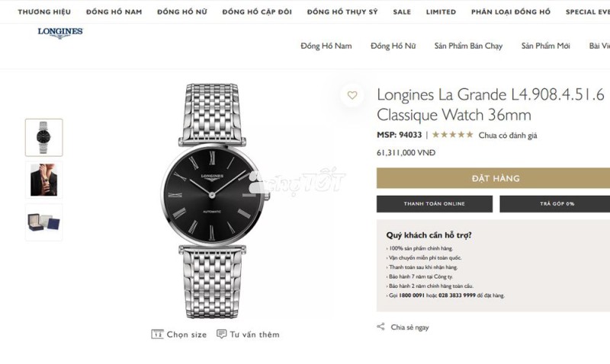This screenshot has height=364, width=610.
Task: Select the wrist model photo thumbnail
Action: [x=44, y=180]
